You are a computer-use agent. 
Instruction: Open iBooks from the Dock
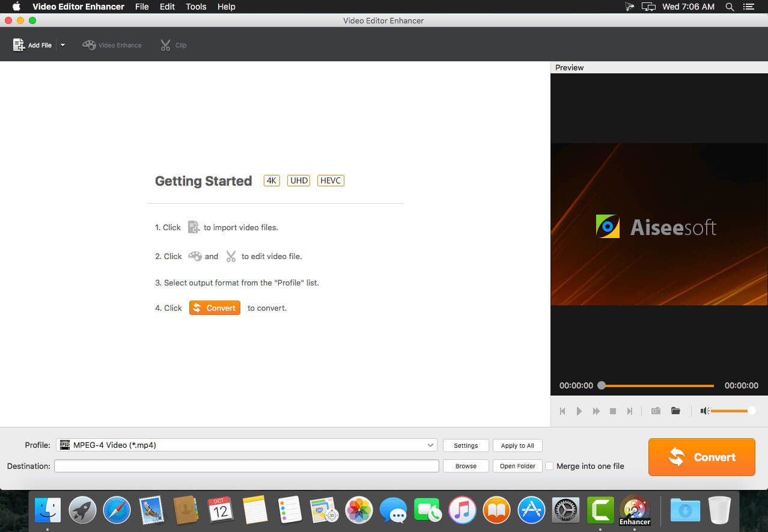tap(497, 510)
